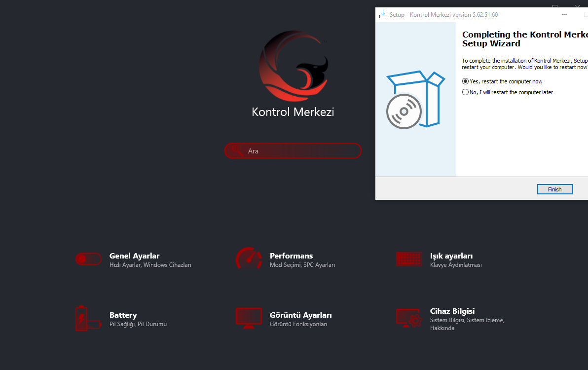This screenshot has height=370, width=588.
Task: Open the Işık ayarları section title
Action: click(451, 256)
